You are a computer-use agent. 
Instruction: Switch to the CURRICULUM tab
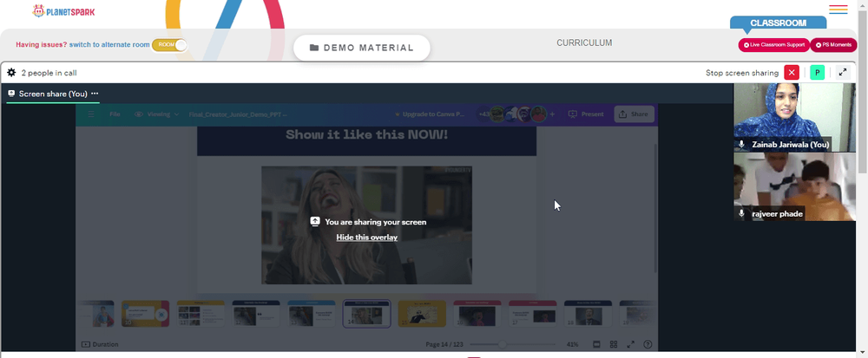coord(584,43)
